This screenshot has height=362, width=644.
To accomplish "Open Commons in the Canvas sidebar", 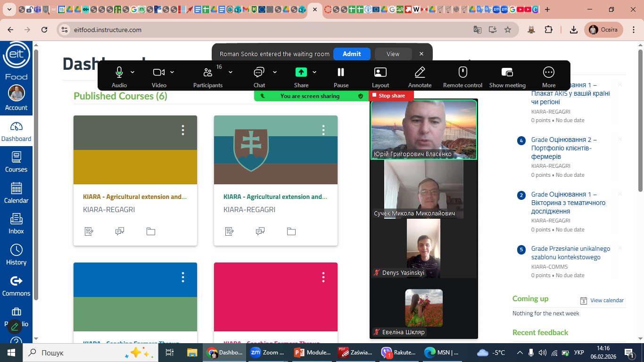I will pyautogui.click(x=17, y=286).
